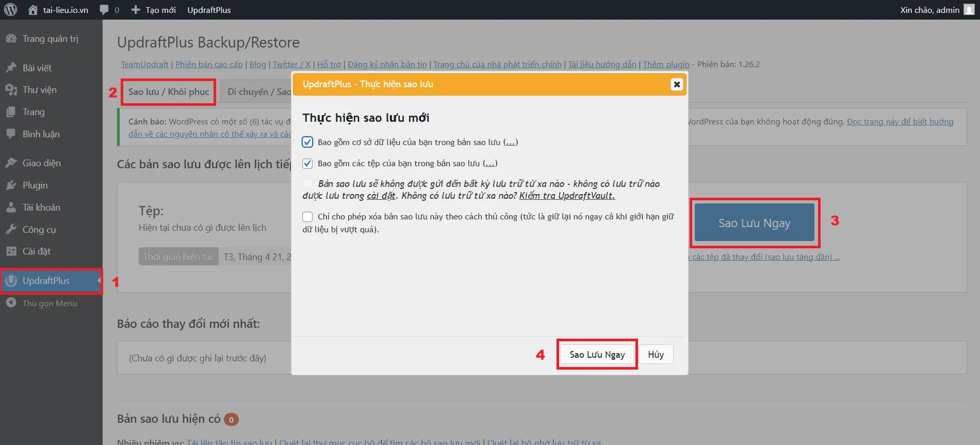Open Bài viết menu item
Image resolution: width=980 pixels, height=445 pixels.
[37, 68]
